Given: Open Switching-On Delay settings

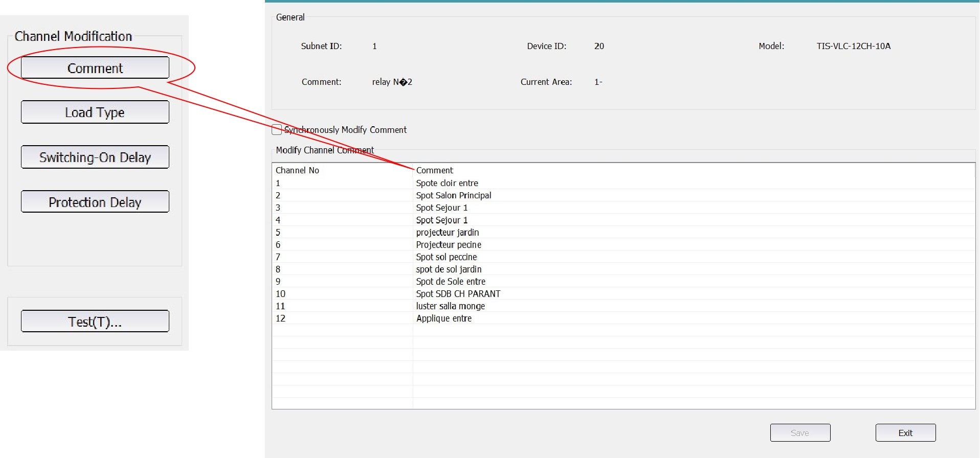Looking at the screenshot, I should 95,157.
